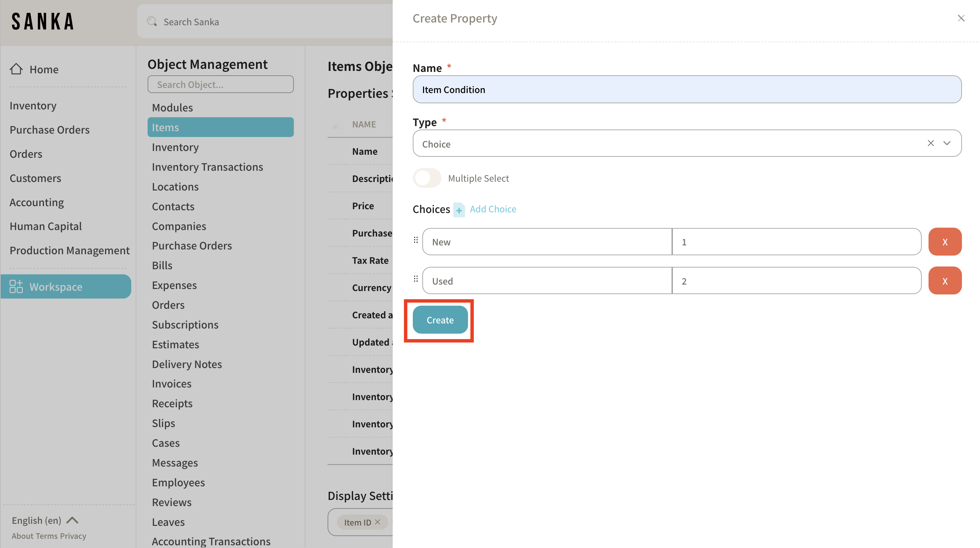This screenshot has width=980, height=548.
Task: Click the Add Choice plus icon
Action: [x=459, y=210]
